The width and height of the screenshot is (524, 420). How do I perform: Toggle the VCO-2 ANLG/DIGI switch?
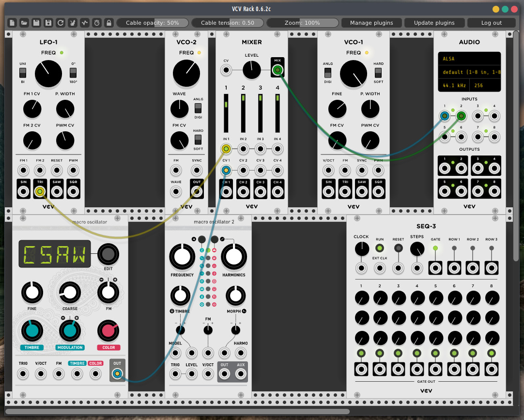[x=198, y=108]
